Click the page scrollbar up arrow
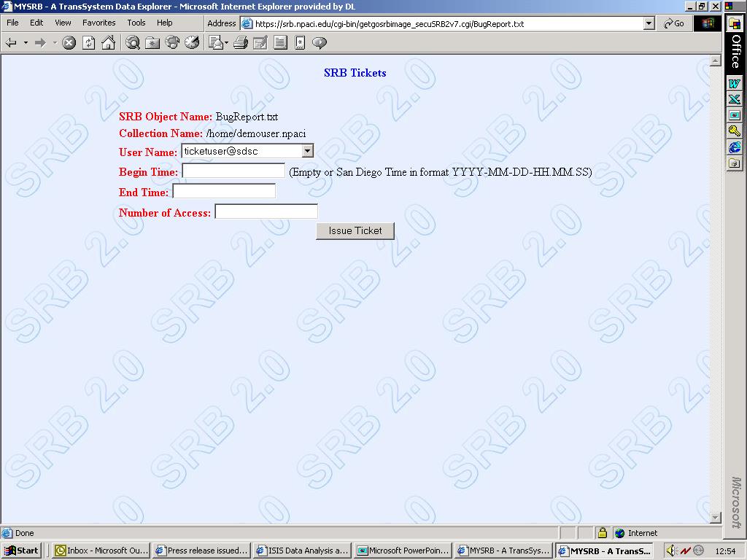Image resolution: width=747 pixels, height=560 pixels. [715, 61]
